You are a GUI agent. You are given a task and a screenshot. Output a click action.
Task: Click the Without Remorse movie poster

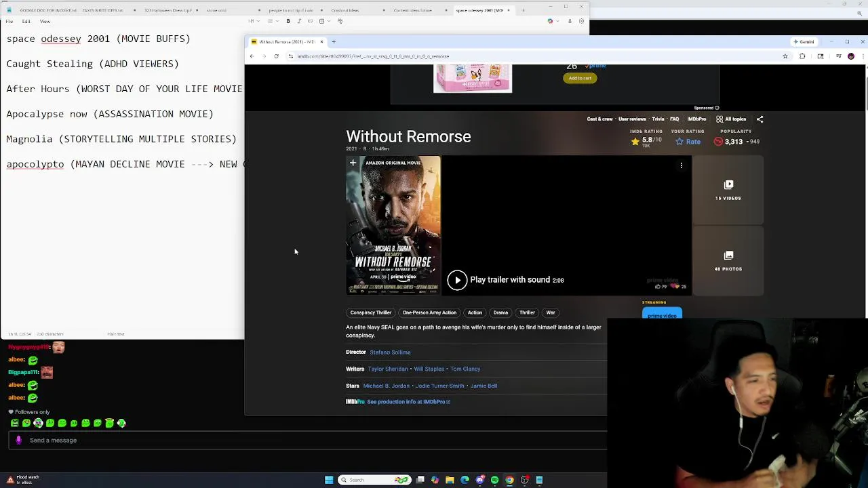[x=393, y=226]
